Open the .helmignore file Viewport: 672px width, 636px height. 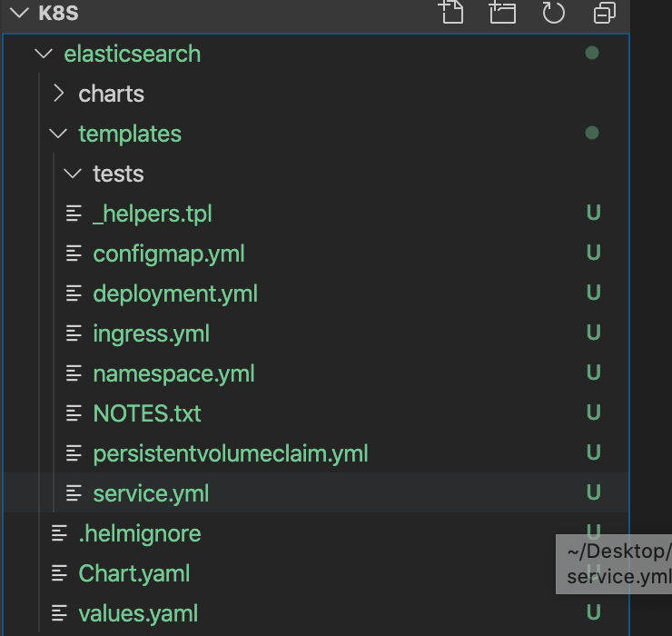click(x=139, y=533)
